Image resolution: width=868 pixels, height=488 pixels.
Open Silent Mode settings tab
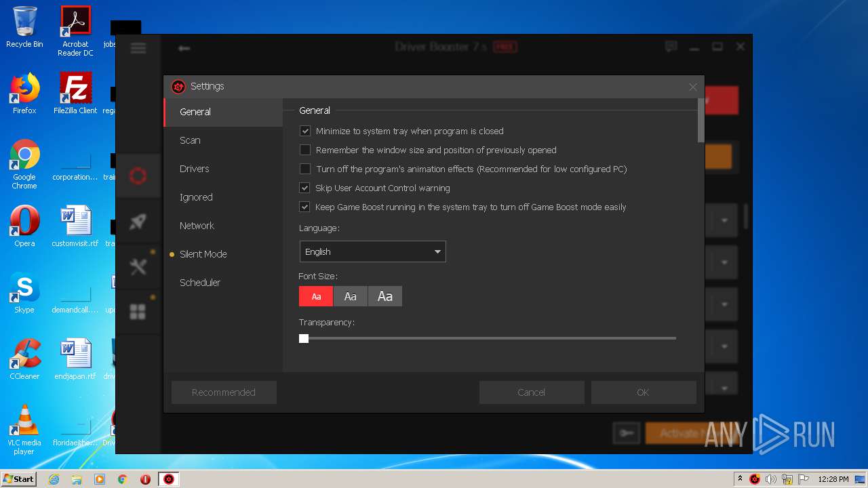pyautogui.click(x=223, y=254)
